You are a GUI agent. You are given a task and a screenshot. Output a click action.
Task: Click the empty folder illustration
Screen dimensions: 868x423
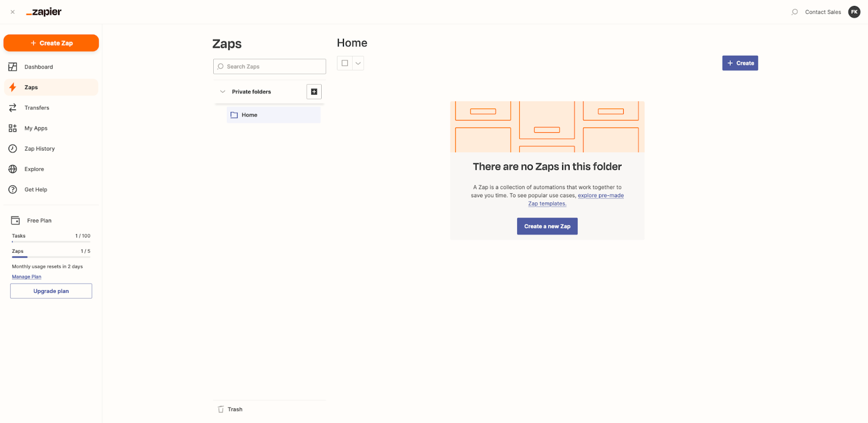tap(547, 127)
